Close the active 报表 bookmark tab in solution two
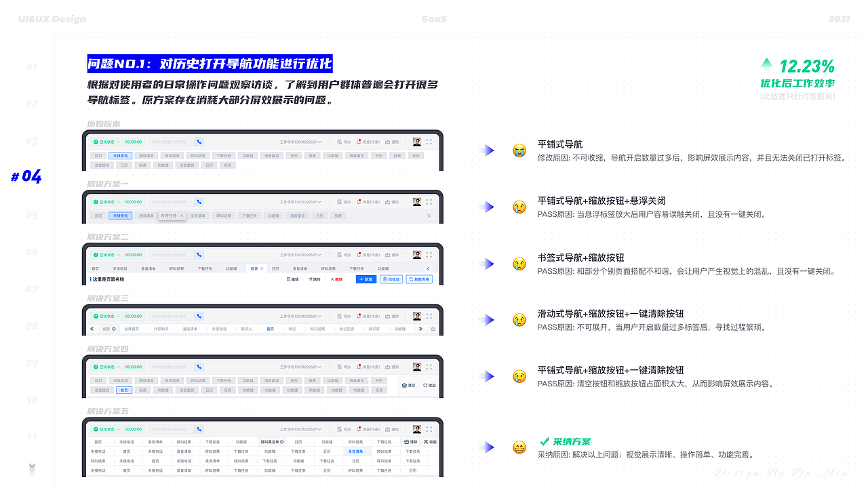This screenshot has width=868, height=488. pos(262,268)
